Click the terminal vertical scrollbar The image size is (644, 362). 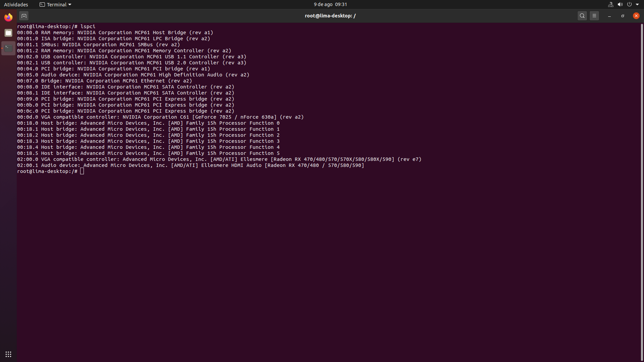tap(642, 192)
